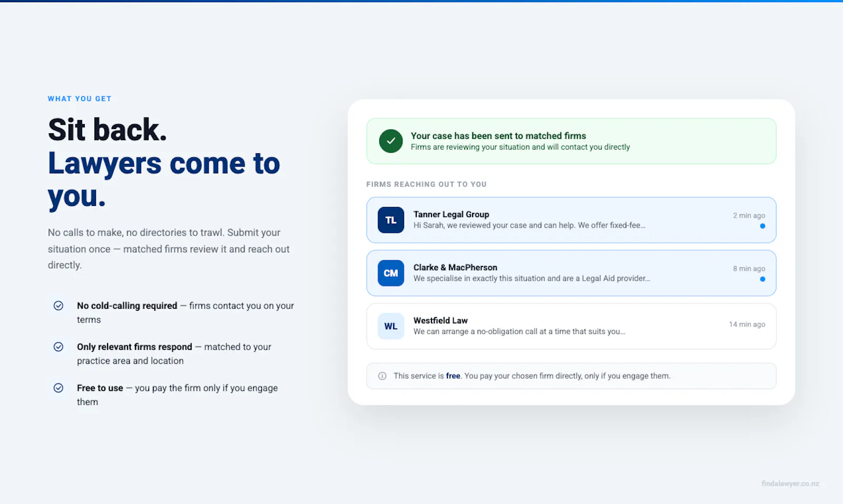Click check icon next to Only relevant firms respond
This screenshot has height=504, width=843.
pos(58,347)
